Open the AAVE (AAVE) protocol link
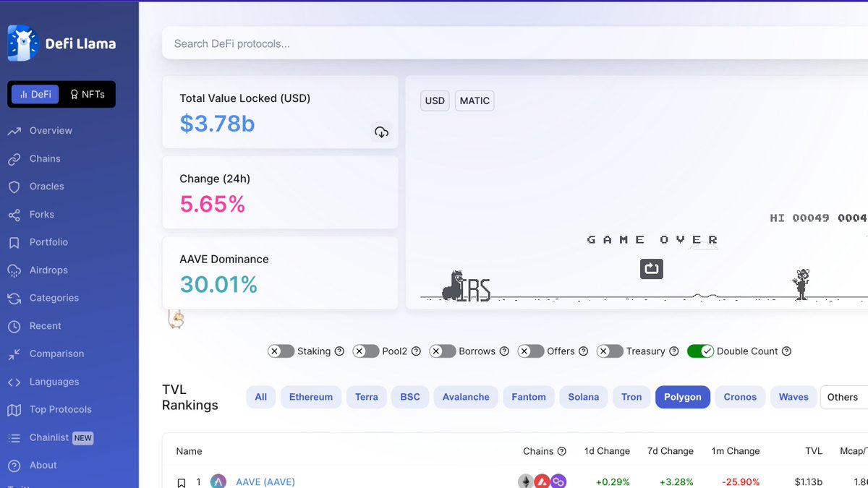This screenshot has width=868, height=488. pyautogui.click(x=265, y=482)
